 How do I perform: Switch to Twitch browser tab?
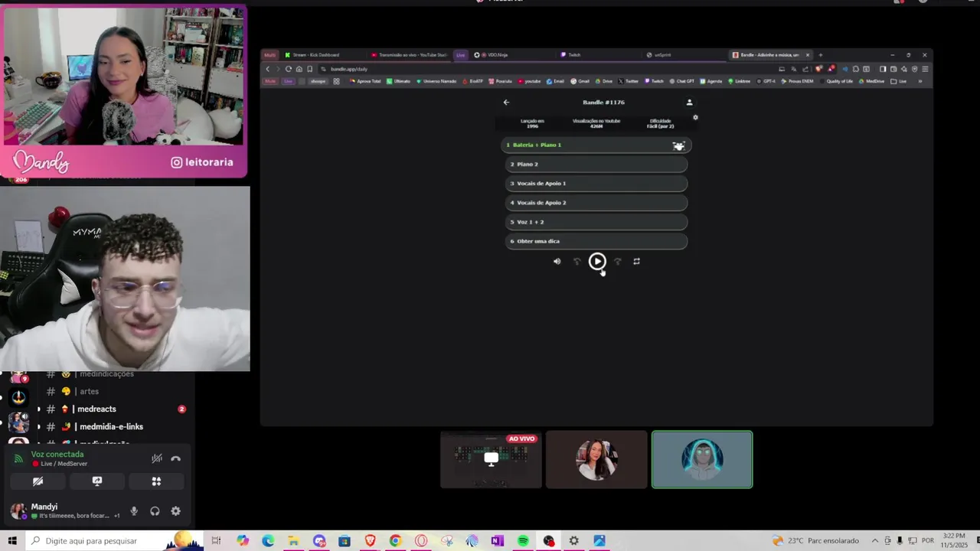click(597, 55)
